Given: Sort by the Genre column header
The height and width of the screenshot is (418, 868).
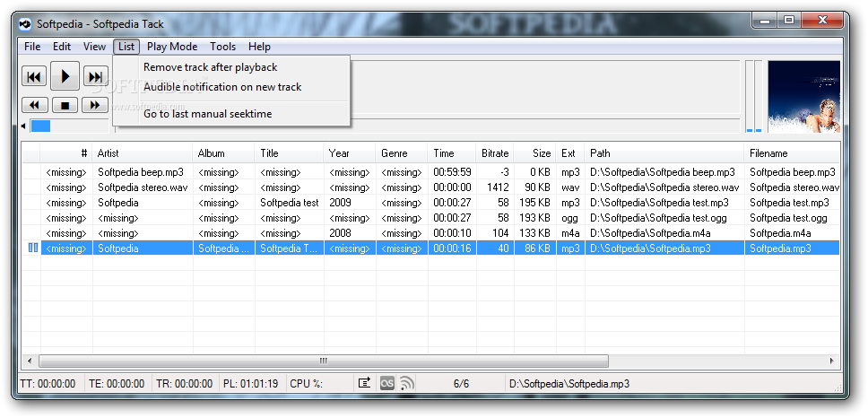Looking at the screenshot, I should pos(402,153).
